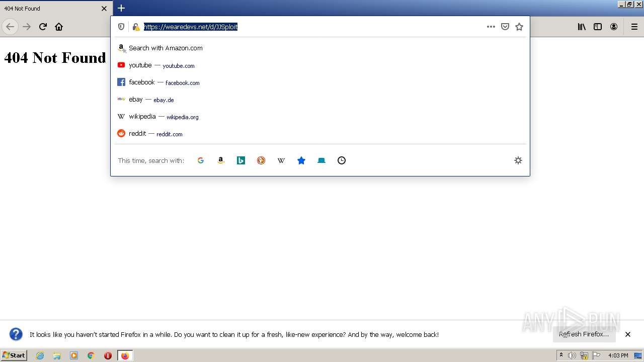Image resolution: width=644 pixels, height=362 pixels.
Task: Click the notification question mark icon
Action: (16, 334)
